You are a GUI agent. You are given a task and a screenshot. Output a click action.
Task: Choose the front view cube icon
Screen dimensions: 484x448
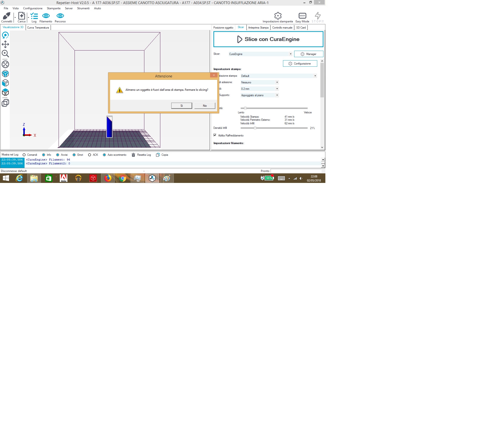pyautogui.click(x=5, y=83)
